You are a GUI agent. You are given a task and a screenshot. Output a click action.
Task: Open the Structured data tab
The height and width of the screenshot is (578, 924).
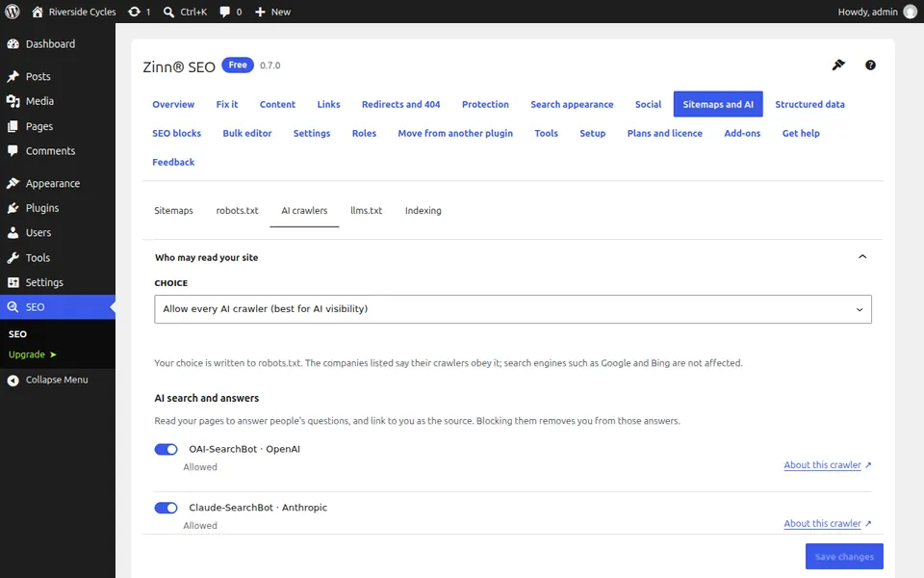809,104
